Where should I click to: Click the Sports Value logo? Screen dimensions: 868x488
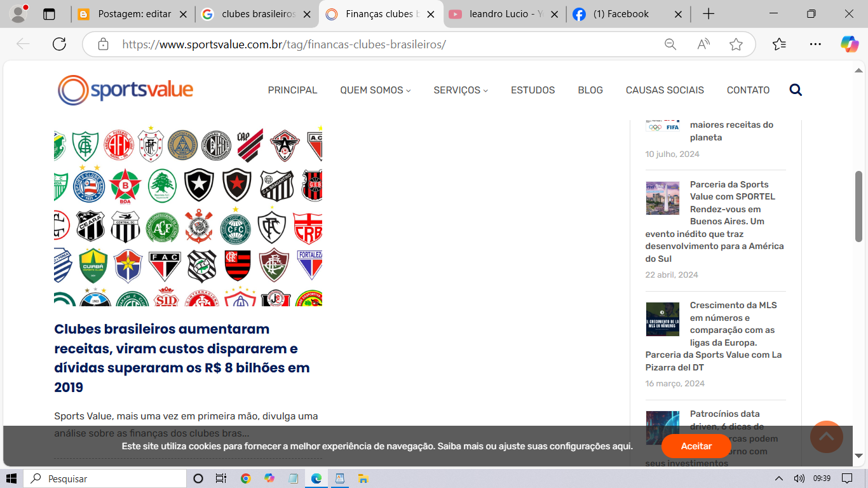coord(125,90)
